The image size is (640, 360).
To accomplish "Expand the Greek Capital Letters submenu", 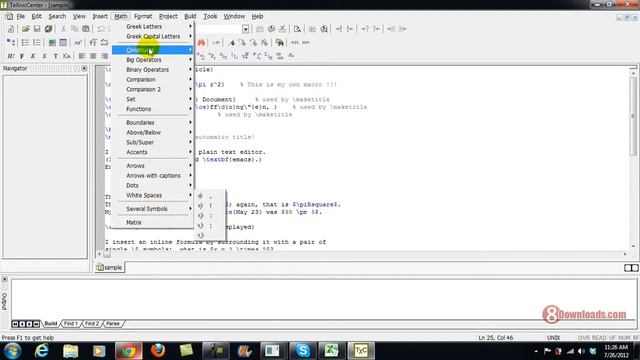I will coord(153,36).
